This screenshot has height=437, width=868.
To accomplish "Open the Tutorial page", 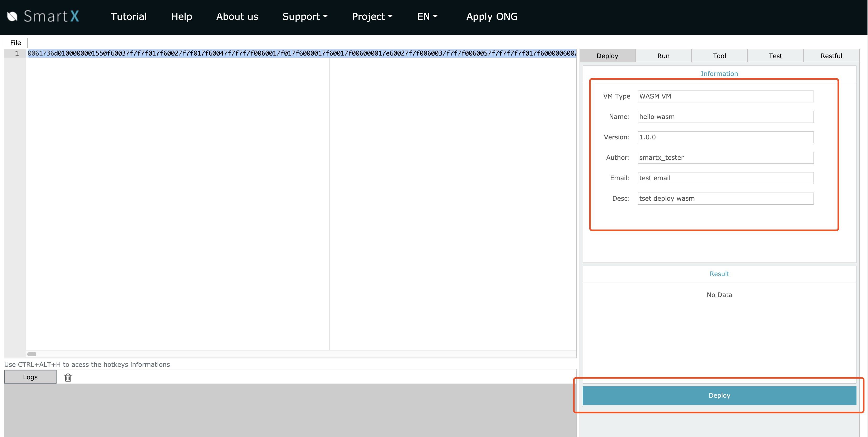I will (129, 16).
